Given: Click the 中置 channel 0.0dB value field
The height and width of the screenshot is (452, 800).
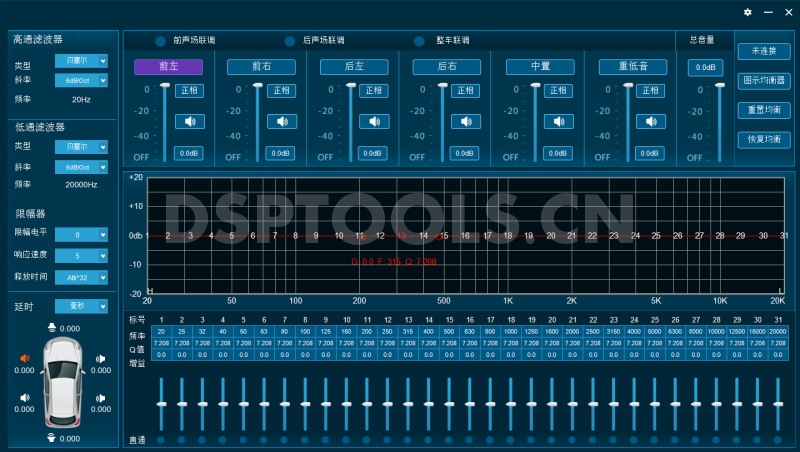Looking at the screenshot, I should coord(558,154).
